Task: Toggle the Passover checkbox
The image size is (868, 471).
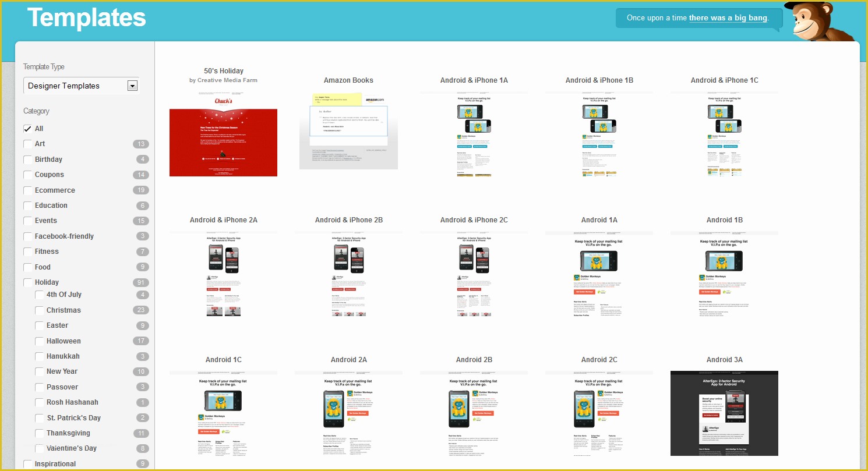Action: click(39, 387)
